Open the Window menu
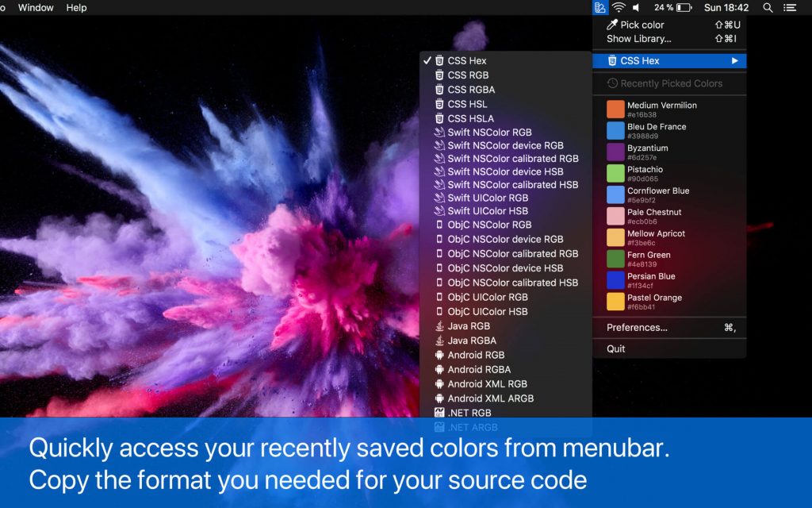Viewport: 812px width, 508px height. [36, 7]
